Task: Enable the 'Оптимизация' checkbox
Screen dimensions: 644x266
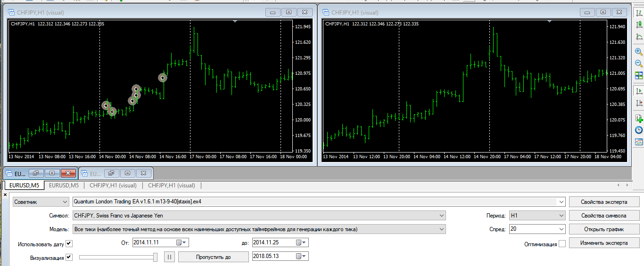Action: coord(562,244)
